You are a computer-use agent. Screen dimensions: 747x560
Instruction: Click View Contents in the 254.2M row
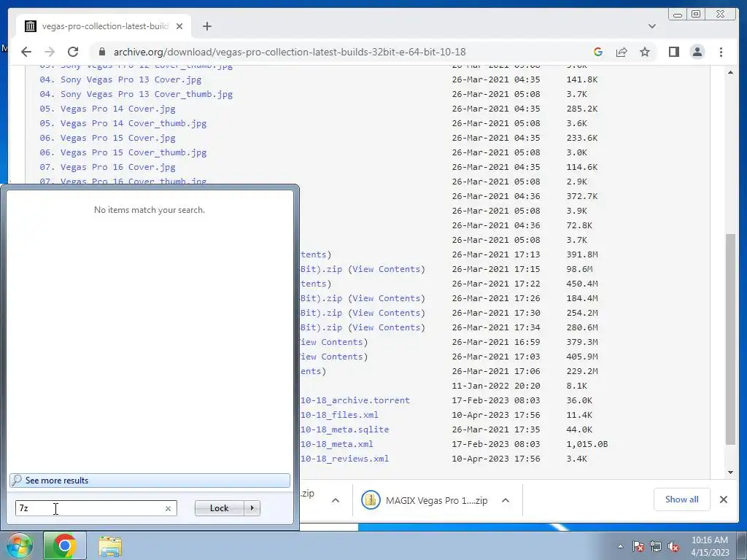387,313
